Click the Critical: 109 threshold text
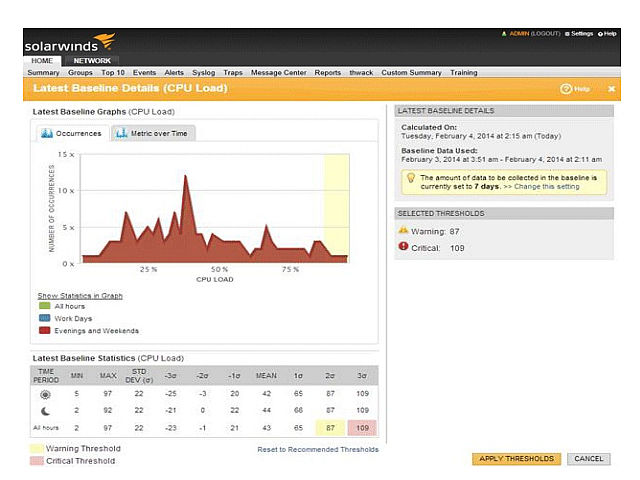 438,248
